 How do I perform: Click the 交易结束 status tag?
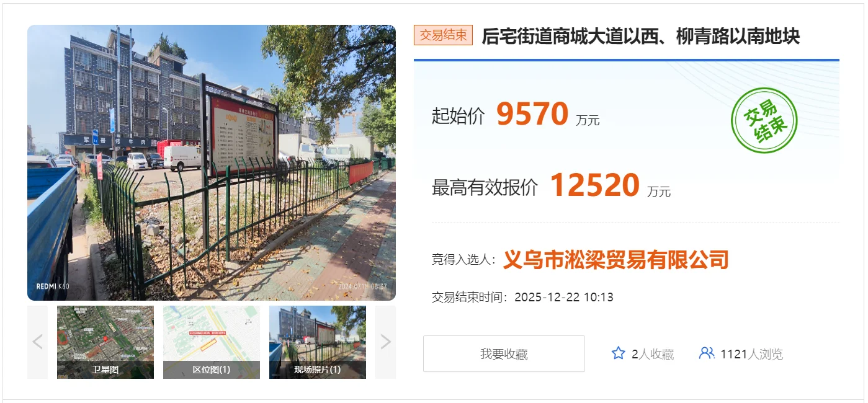pyautogui.click(x=443, y=35)
